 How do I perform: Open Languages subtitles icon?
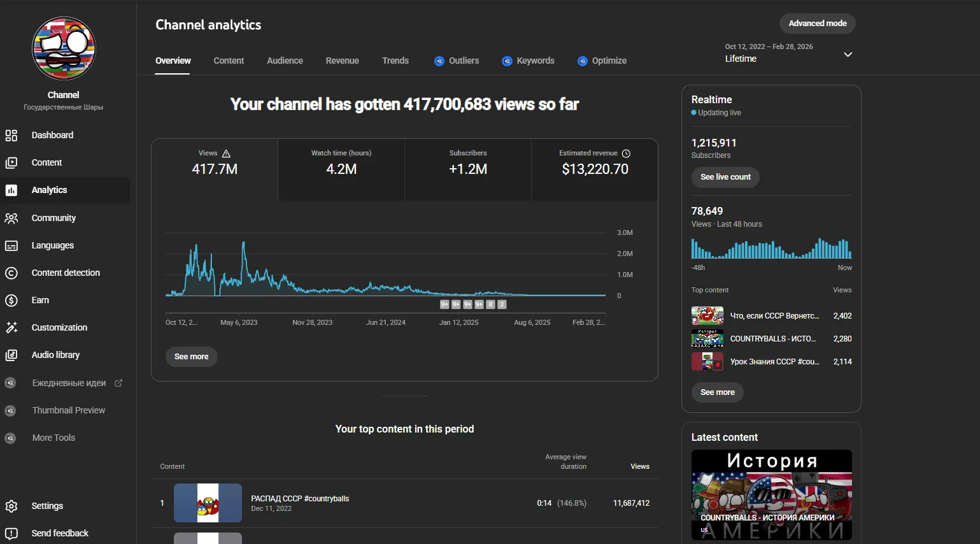pyautogui.click(x=11, y=245)
